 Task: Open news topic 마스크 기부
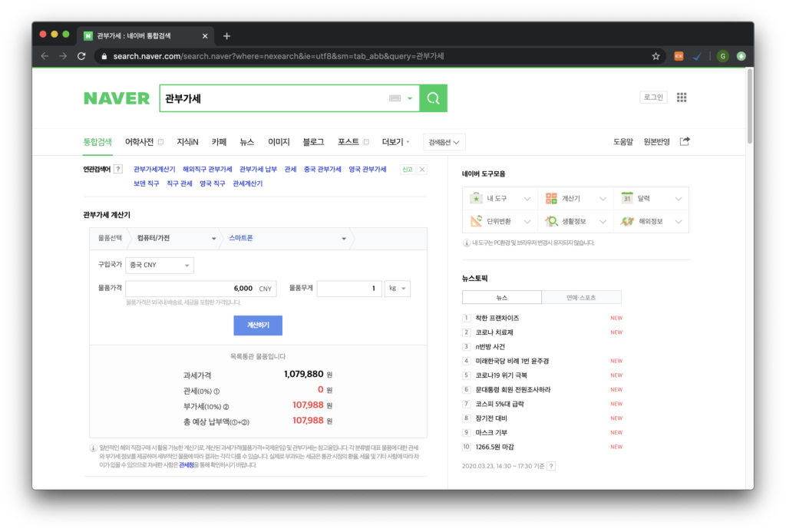[491, 433]
